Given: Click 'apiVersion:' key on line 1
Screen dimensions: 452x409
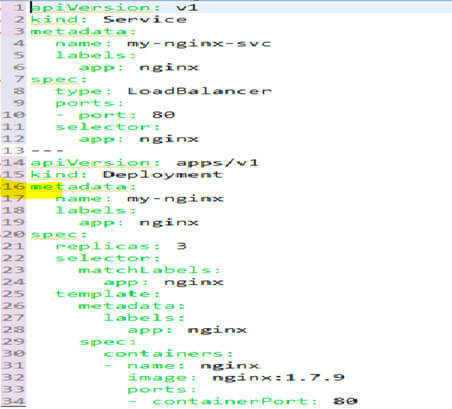Looking at the screenshot, I should (x=95, y=7).
